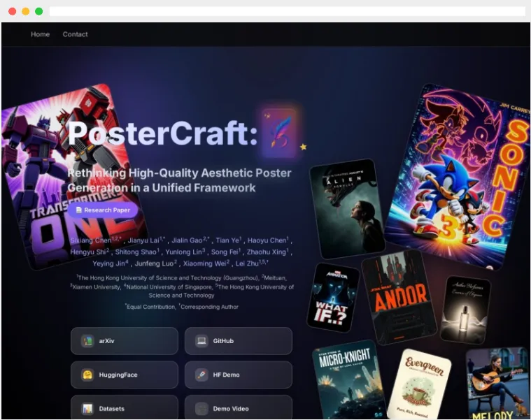This screenshot has width=531, height=420.
Task: Select the What If..? poster thumbnail
Action: click(333, 298)
